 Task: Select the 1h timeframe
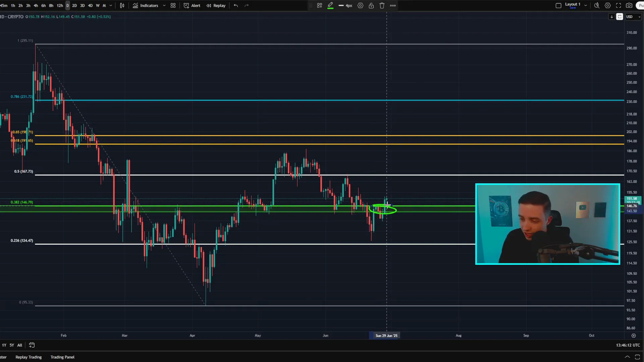pyautogui.click(x=13, y=5)
